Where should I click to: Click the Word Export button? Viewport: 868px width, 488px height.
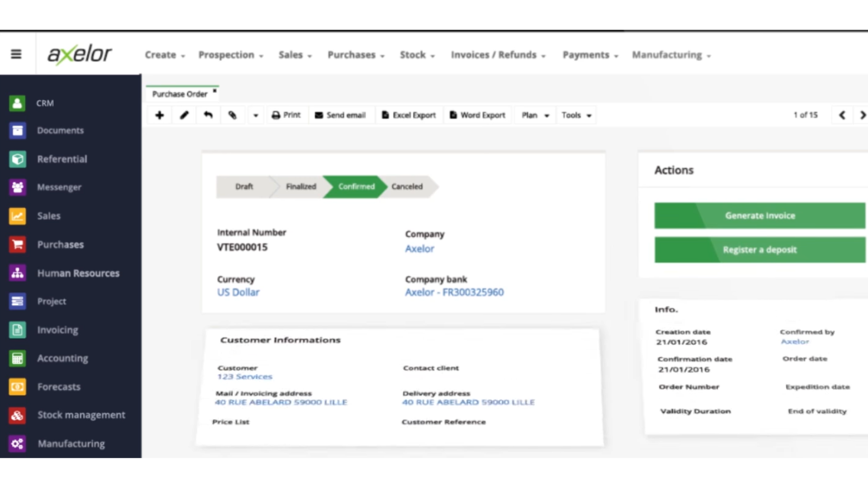[477, 115]
